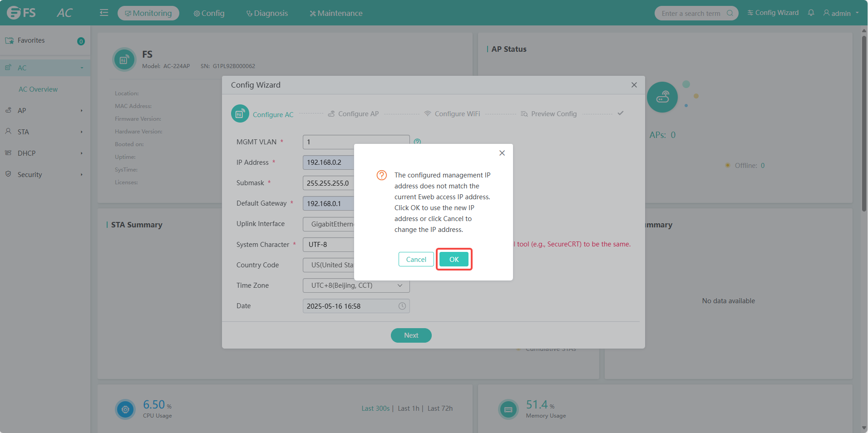Click the MGMT VLAN help icon
The width and height of the screenshot is (868, 433).
click(x=417, y=142)
